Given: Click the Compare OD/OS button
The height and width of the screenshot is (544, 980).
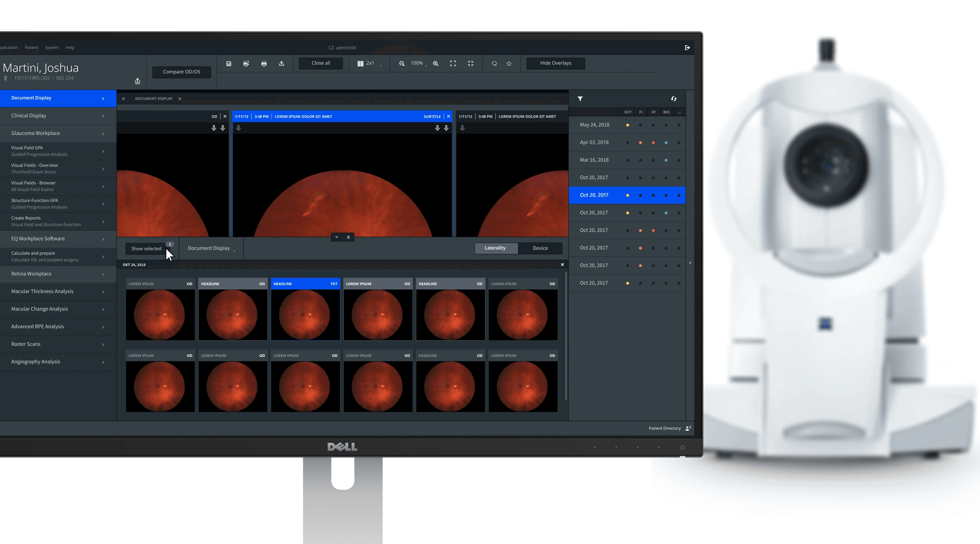Looking at the screenshot, I should 181,72.
